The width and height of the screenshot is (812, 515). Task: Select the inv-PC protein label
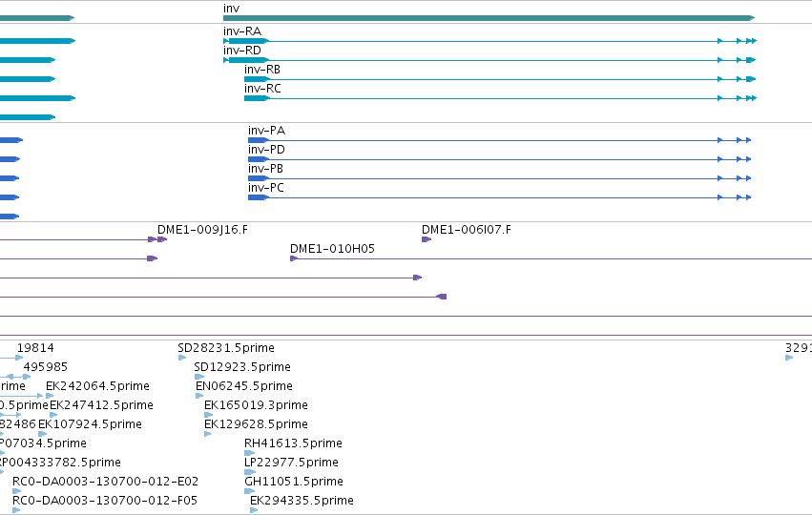pos(265,188)
